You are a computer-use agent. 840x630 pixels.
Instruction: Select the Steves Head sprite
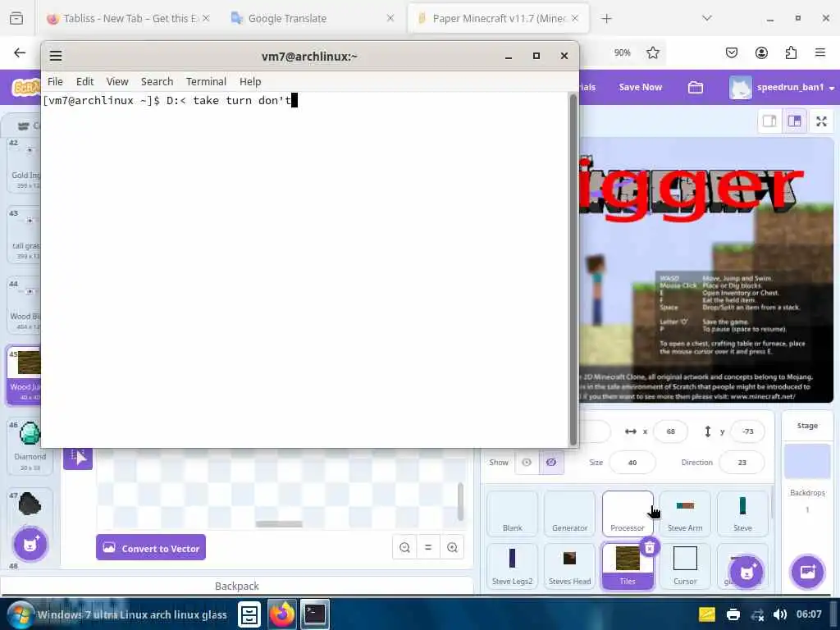(x=569, y=566)
